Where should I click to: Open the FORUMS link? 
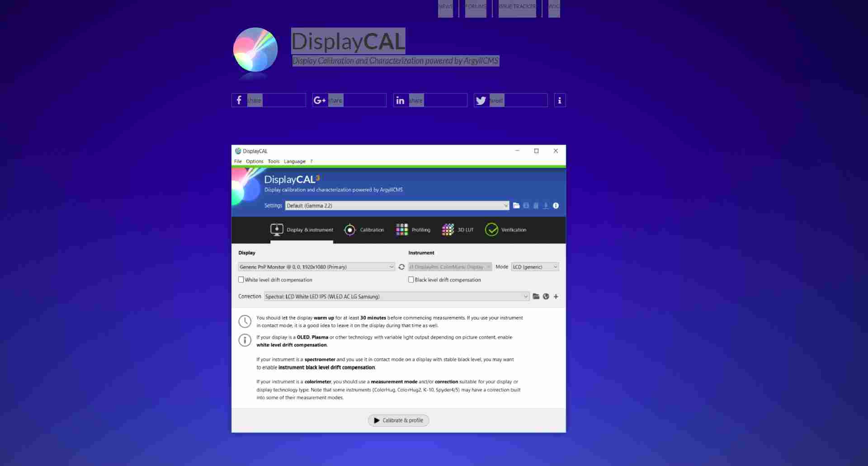click(476, 6)
